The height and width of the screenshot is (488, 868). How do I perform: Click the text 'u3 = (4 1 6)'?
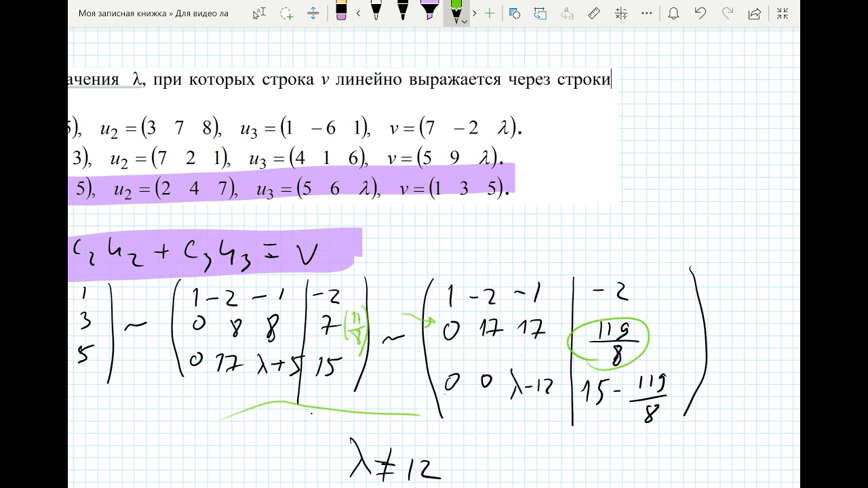(x=309, y=159)
